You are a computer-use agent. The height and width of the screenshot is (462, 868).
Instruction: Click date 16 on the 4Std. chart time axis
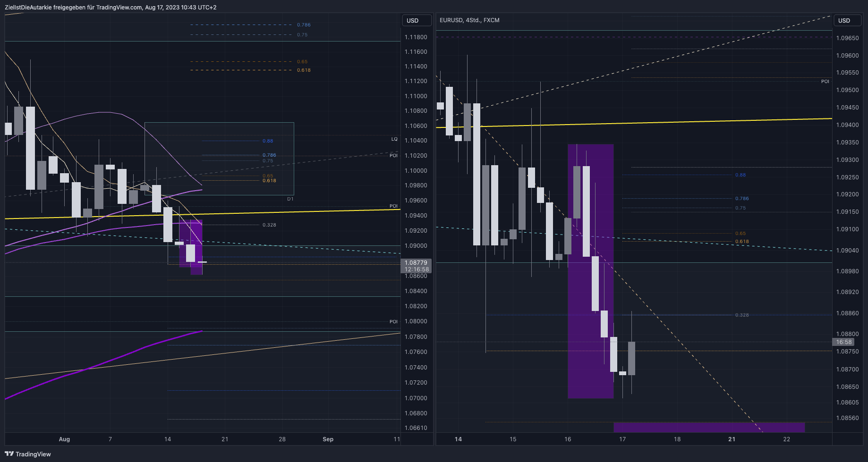click(568, 439)
